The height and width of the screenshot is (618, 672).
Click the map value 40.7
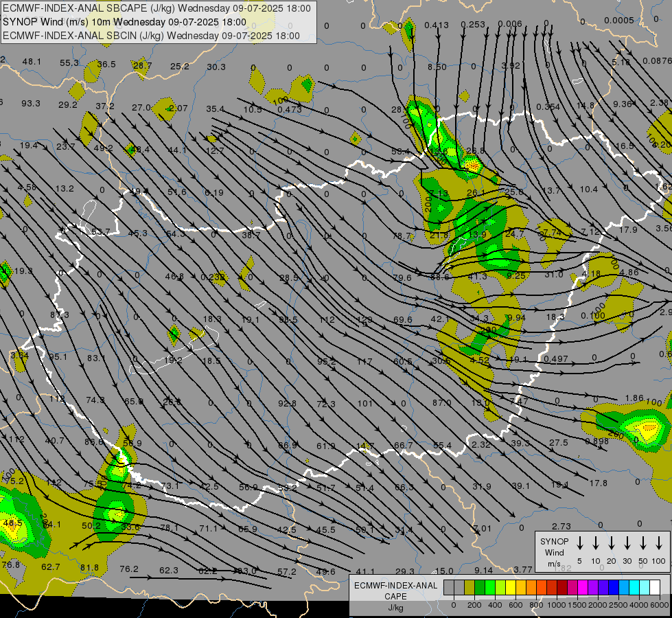pyautogui.click(x=54, y=440)
